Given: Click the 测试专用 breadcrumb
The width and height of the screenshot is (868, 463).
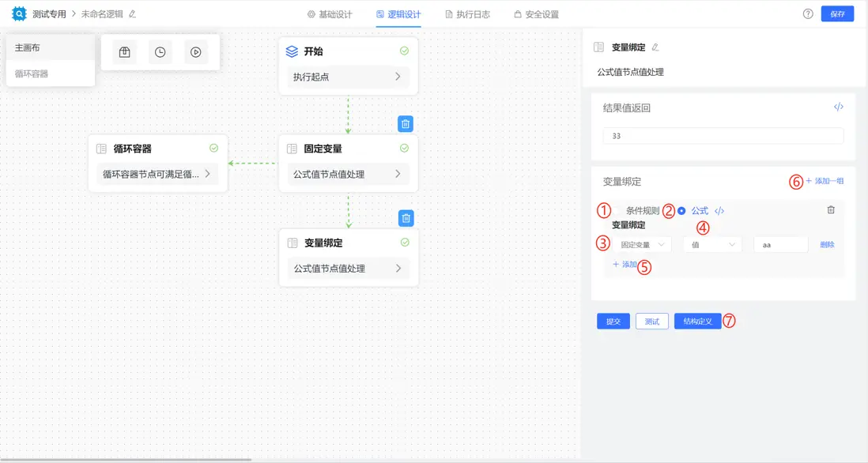Looking at the screenshot, I should coord(49,14).
